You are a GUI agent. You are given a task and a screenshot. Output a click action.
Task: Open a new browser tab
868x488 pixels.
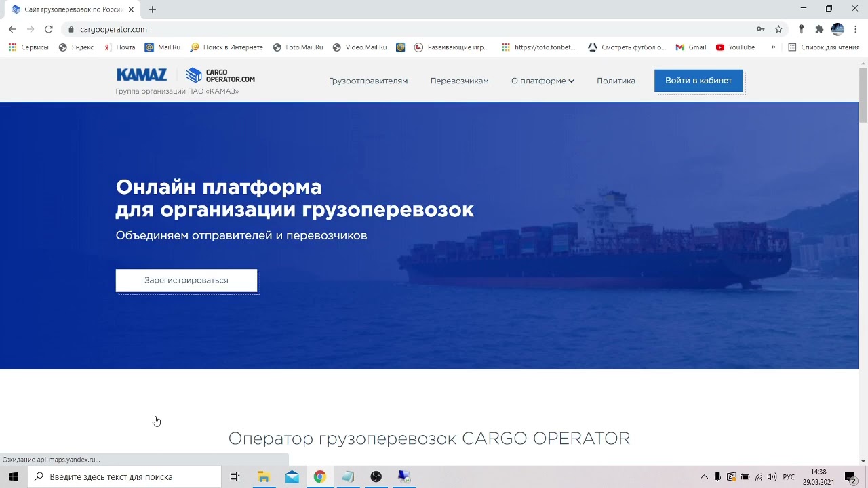pyautogui.click(x=153, y=9)
